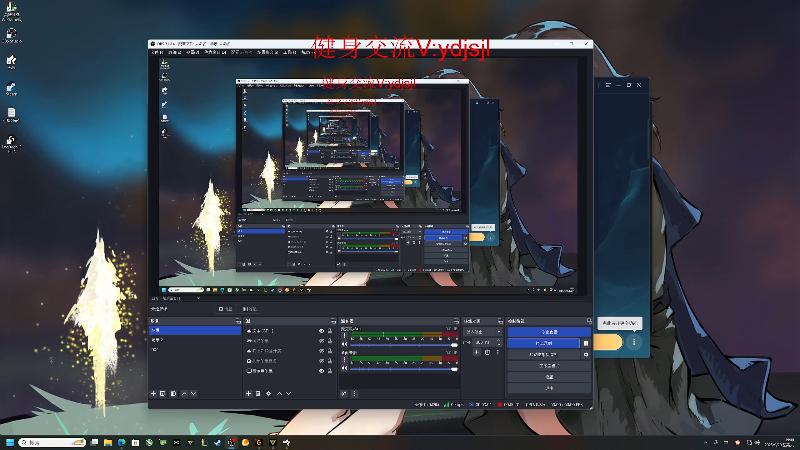Open the File menu in OBS menu bar
Viewport: 800px width, 450px height.
coord(157,52)
